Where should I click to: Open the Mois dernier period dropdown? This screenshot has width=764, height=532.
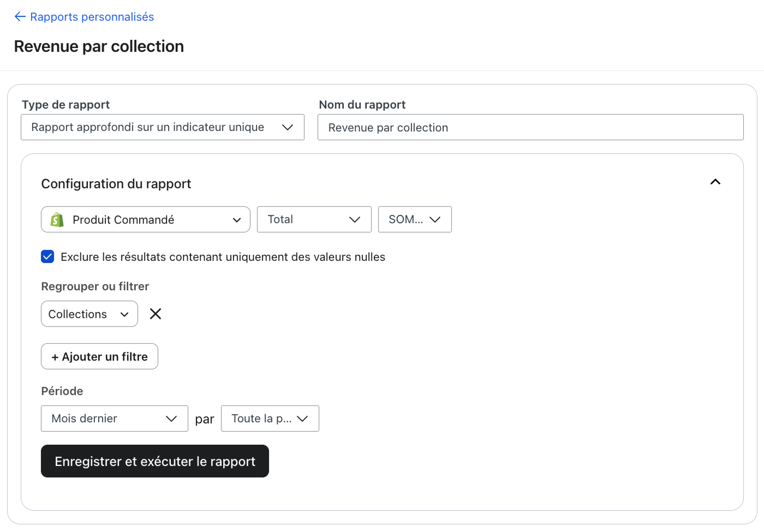114,419
